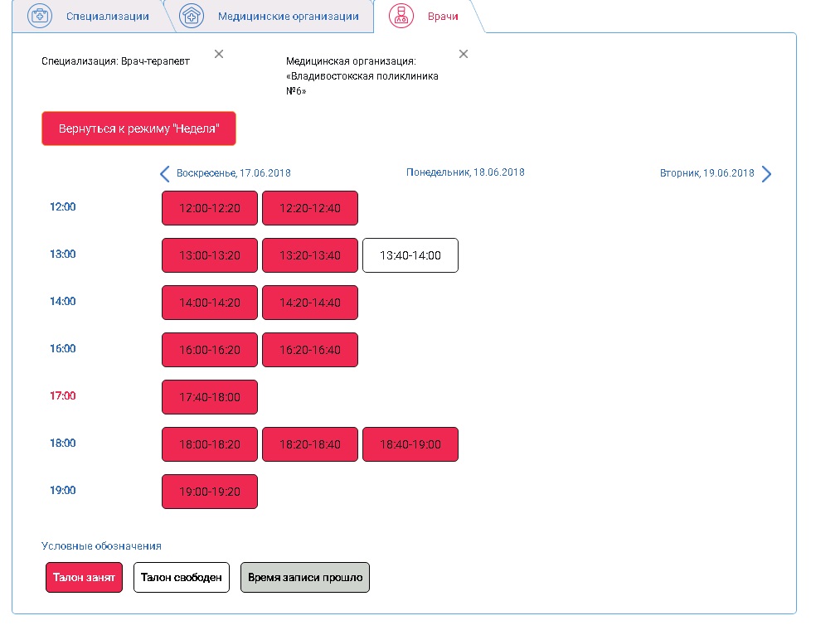Remove the Врач-терапевт specialization filter
840x635 pixels.
tap(219, 54)
